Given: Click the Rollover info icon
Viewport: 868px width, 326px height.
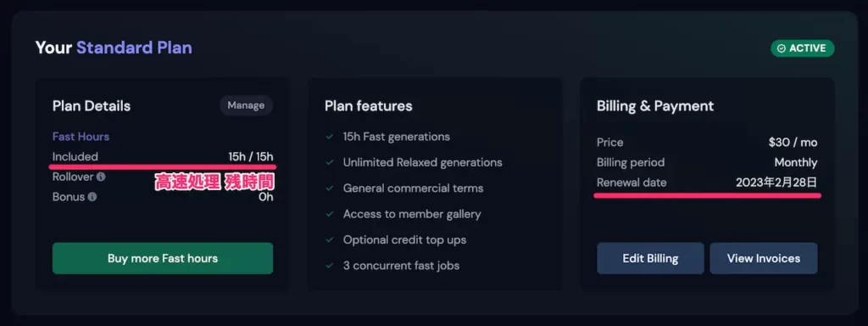Looking at the screenshot, I should pyautogui.click(x=101, y=177).
